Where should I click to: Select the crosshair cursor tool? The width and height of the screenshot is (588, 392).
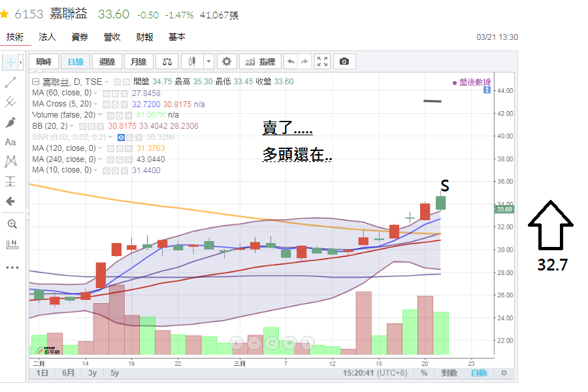click(10, 62)
